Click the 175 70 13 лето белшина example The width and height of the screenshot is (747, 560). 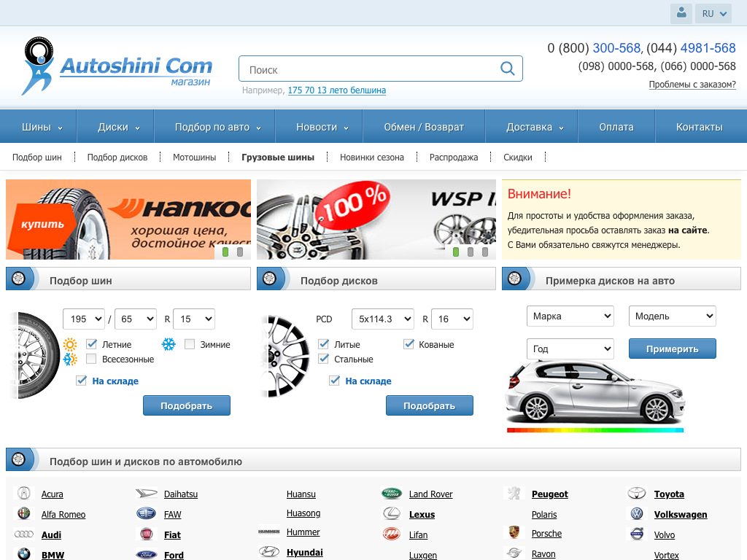337,90
